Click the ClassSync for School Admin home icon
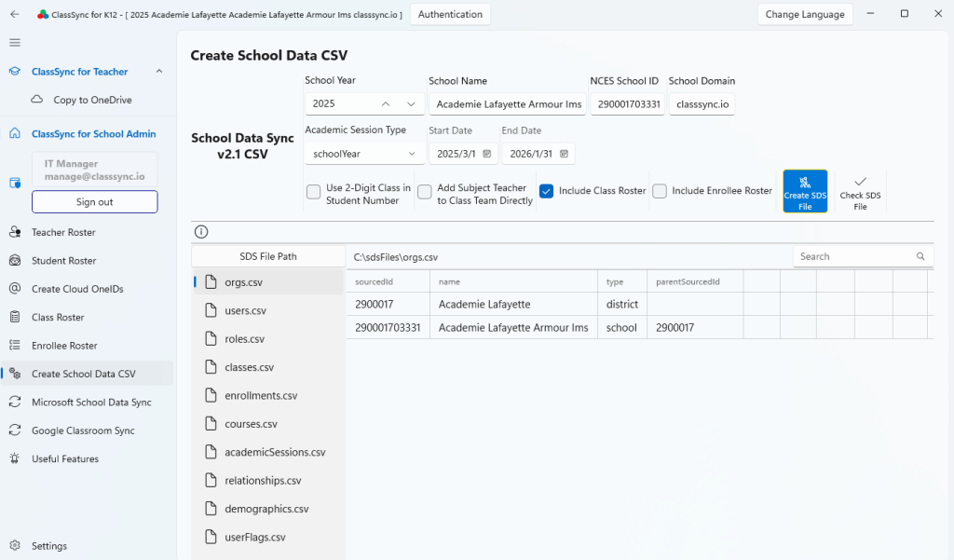Viewport: 954px width, 560px height. click(15, 133)
